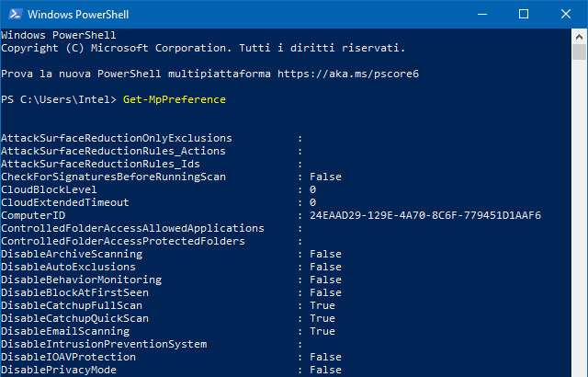Click the PS C:\Users\Intel prompt
The width and height of the screenshot is (588, 377).
[x=59, y=99]
